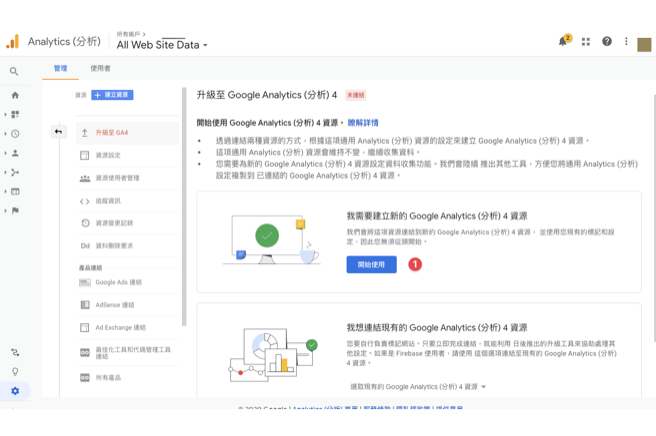This screenshot has height=436, width=656.
Task: Select 資源使用者管理 menu item
Action: 127,178
